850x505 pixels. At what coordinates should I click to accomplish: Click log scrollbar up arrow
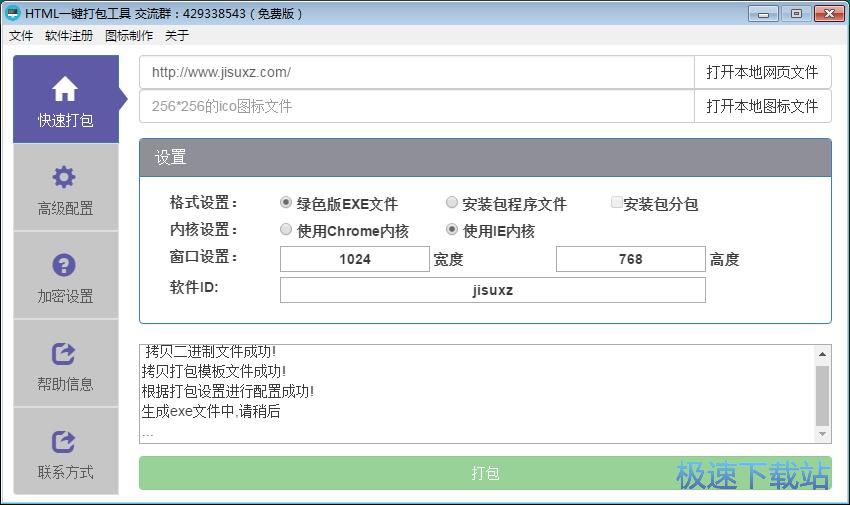click(x=822, y=354)
